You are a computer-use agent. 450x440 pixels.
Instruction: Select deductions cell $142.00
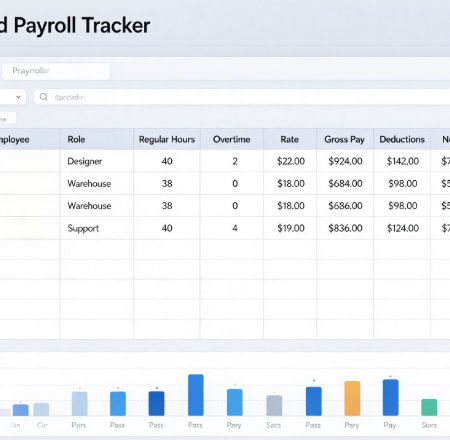tap(402, 161)
